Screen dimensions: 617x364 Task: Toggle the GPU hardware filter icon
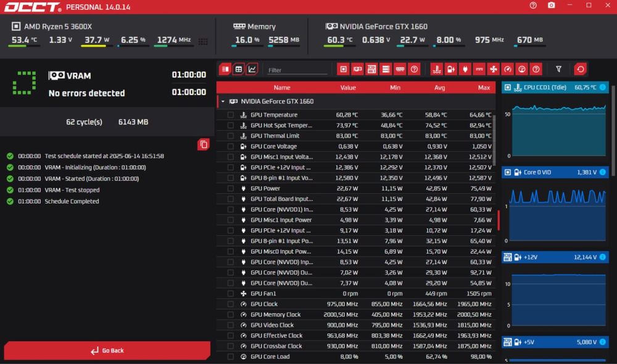tap(358, 69)
